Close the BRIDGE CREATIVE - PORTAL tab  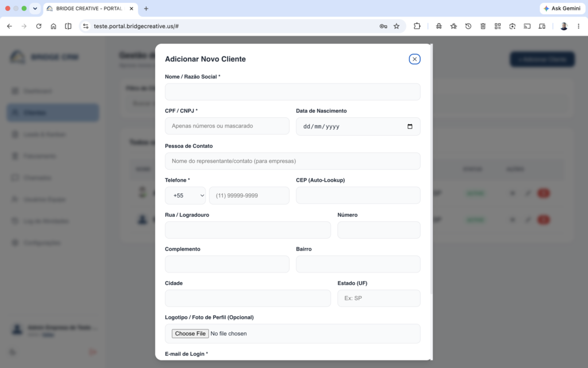pos(131,8)
